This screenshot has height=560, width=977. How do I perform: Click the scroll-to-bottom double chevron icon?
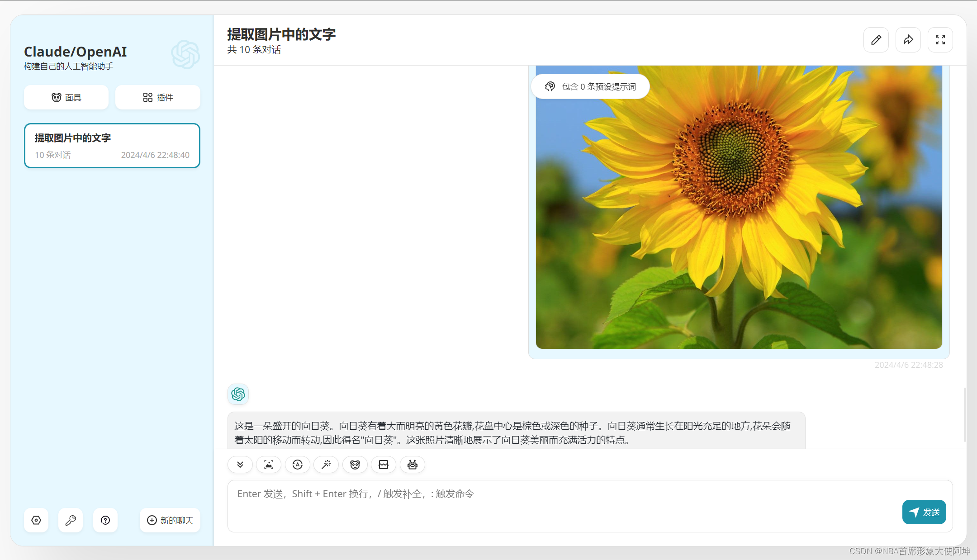240,465
